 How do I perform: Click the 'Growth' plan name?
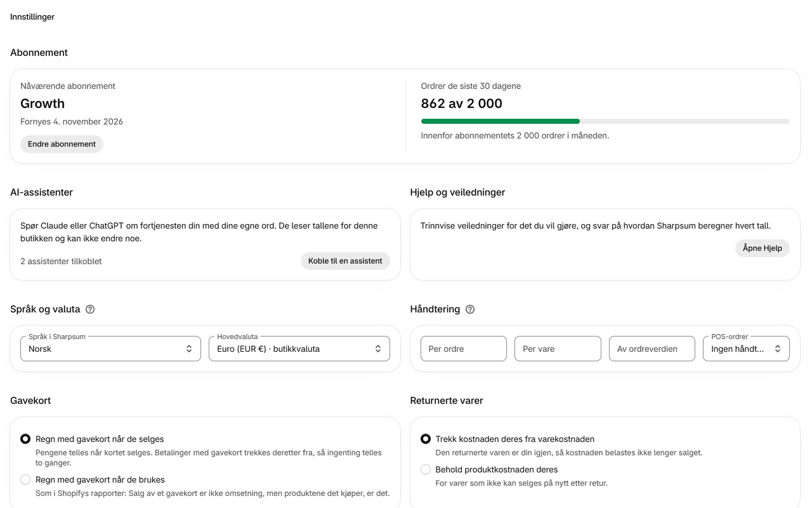pyautogui.click(x=43, y=104)
